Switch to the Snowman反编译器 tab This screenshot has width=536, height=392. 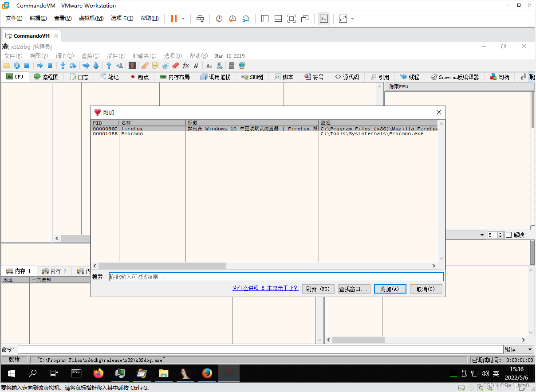coord(455,77)
